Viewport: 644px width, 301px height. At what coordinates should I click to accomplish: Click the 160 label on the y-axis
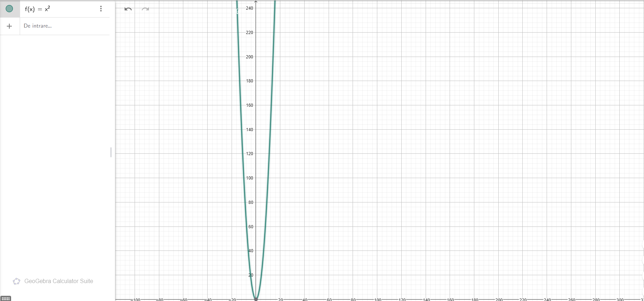pyautogui.click(x=250, y=105)
